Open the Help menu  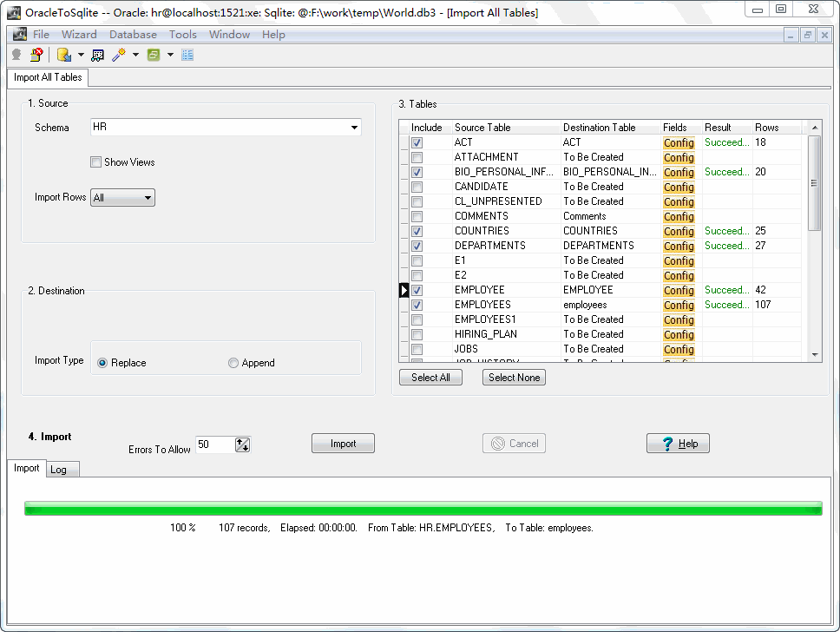point(273,35)
